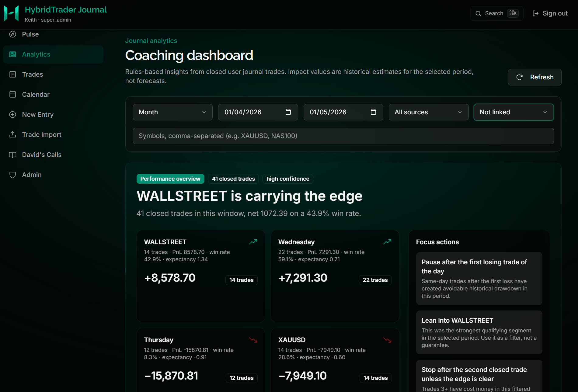This screenshot has height=392, width=578.
Task: Click the symbols filter input field
Action: click(343, 136)
